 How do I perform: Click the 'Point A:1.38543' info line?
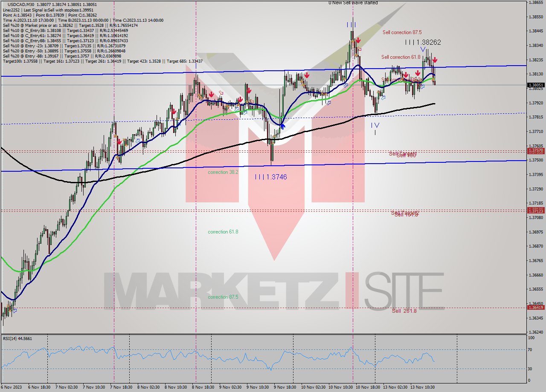(x=49, y=15)
